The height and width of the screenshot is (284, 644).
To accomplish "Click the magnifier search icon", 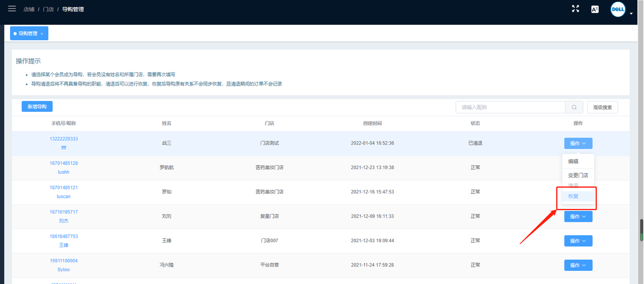I will point(574,107).
